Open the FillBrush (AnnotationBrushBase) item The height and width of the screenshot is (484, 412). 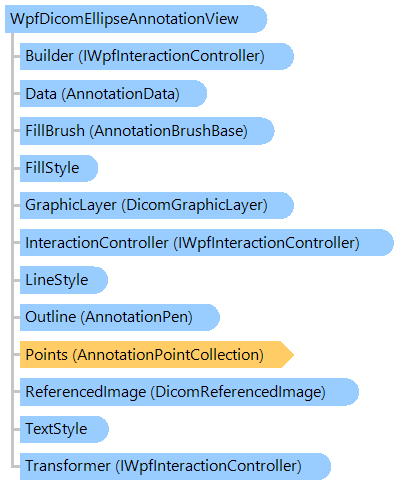coord(147,131)
